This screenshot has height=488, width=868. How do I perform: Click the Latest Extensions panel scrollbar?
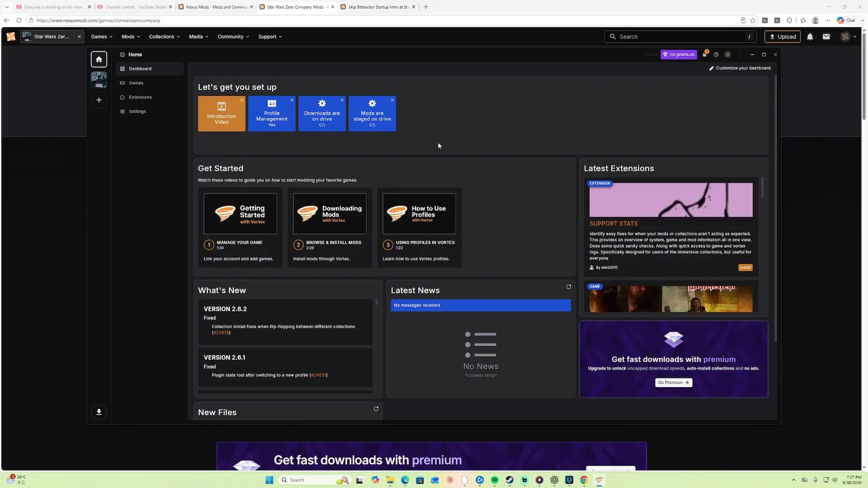(763, 188)
